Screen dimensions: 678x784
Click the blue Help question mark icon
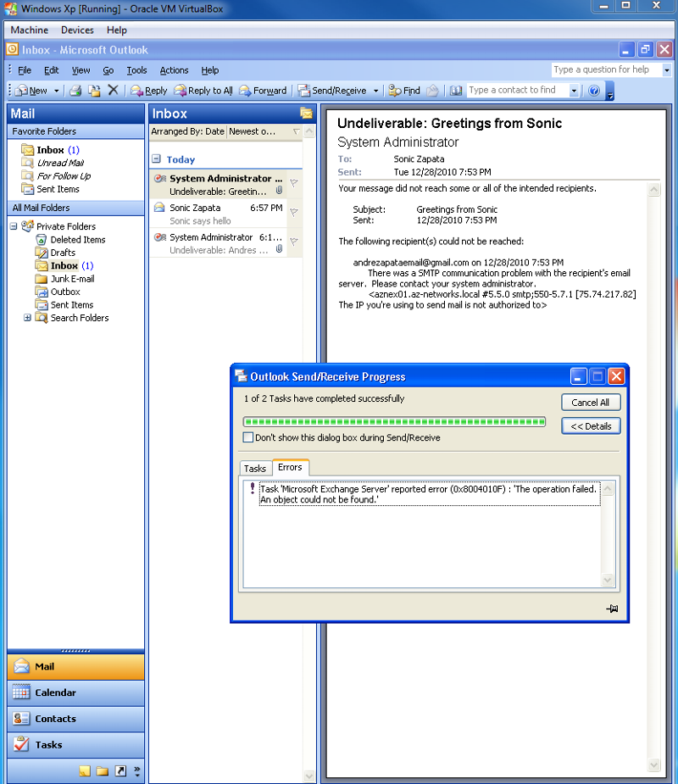594,91
